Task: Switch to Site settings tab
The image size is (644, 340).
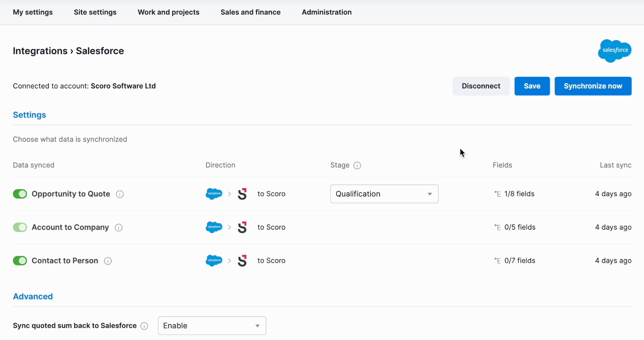Action: coord(95,12)
